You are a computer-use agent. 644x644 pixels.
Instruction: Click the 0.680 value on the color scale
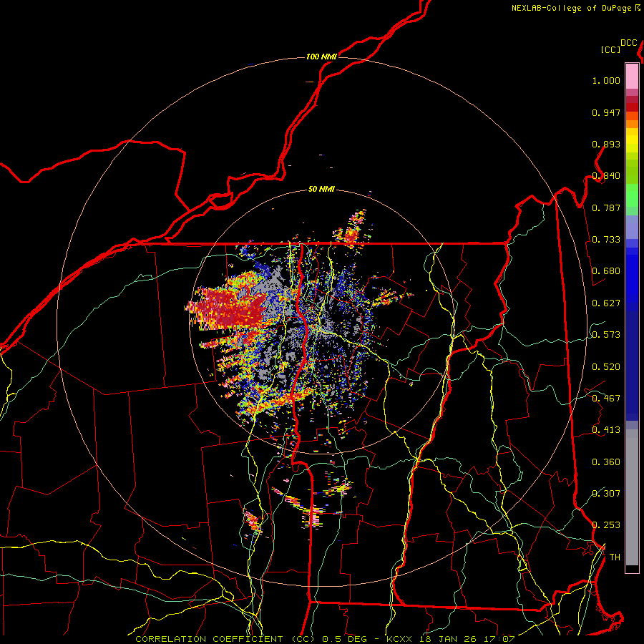click(x=606, y=271)
